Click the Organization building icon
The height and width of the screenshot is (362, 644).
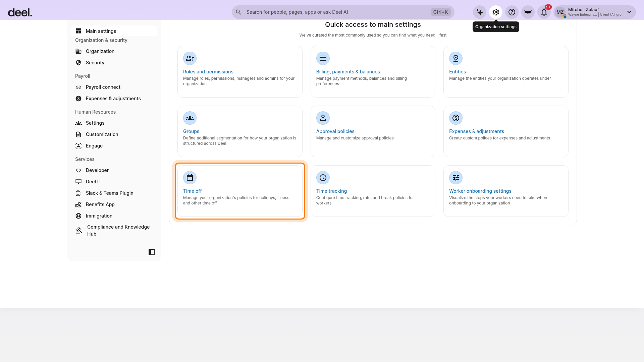[78, 51]
